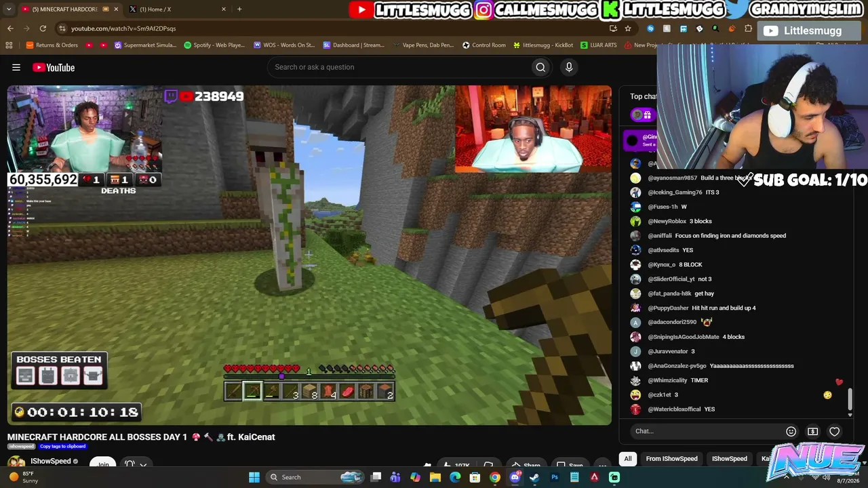Select the 'All' filter chip
This screenshot has width=868, height=488.
pos(628,459)
